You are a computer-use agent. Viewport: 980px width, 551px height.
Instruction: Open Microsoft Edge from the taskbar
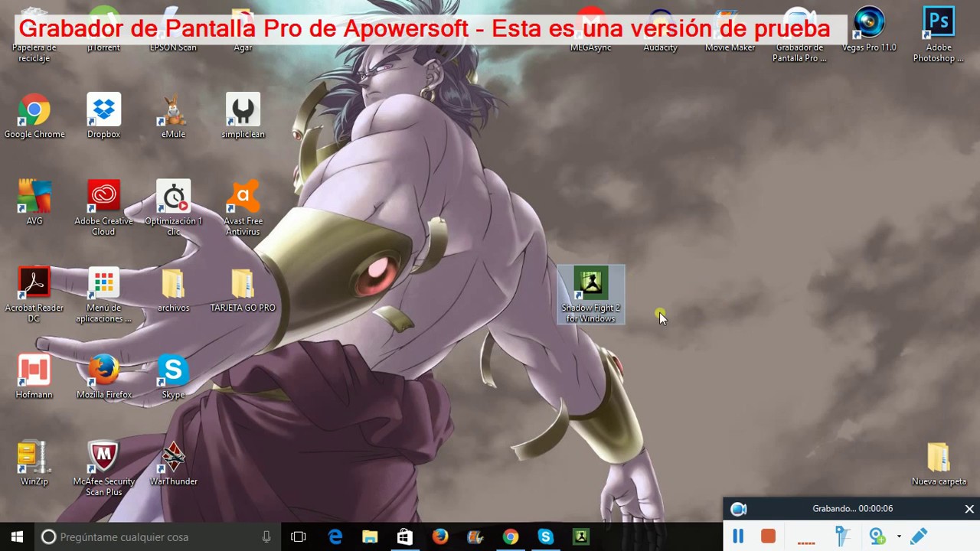pos(335,536)
